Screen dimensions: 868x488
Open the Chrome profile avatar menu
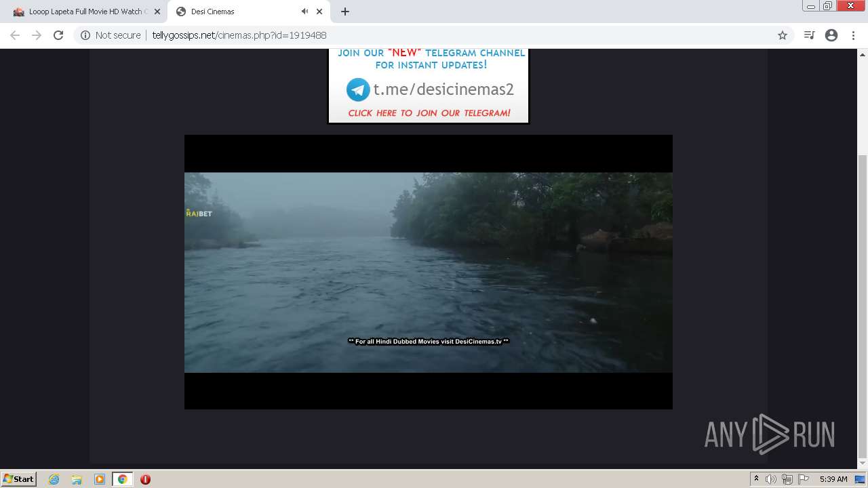pyautogui.click(x=831, y=35)
